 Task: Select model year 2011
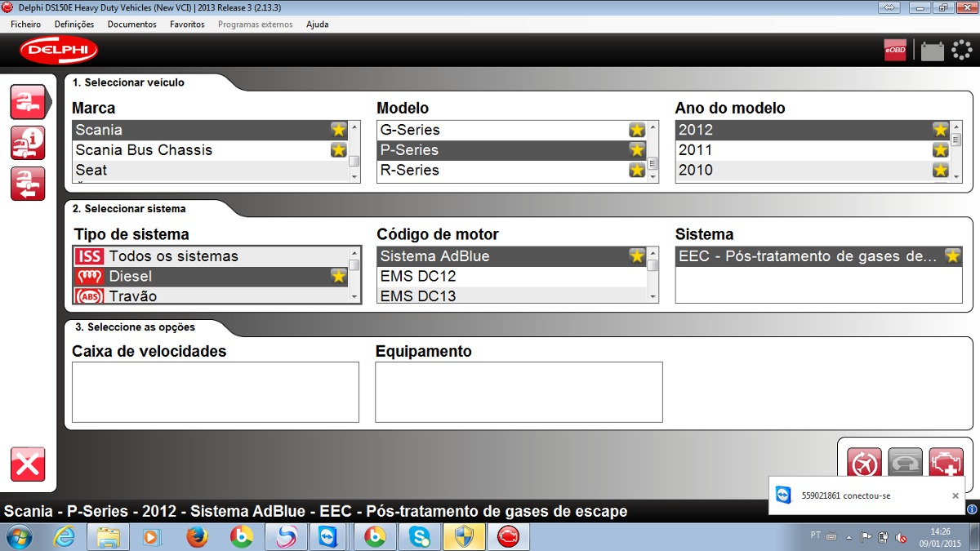click(x=813, y=150)
